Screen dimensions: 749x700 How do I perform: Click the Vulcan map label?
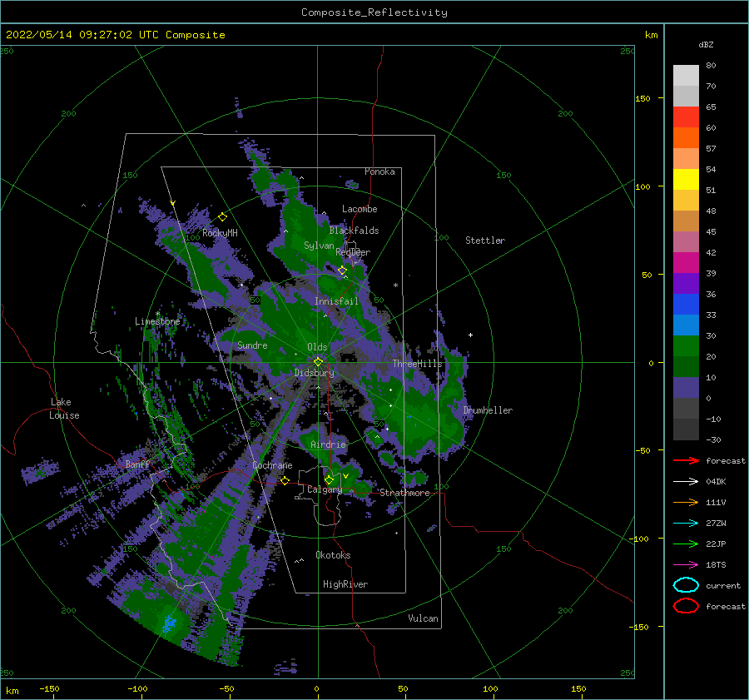424,618
